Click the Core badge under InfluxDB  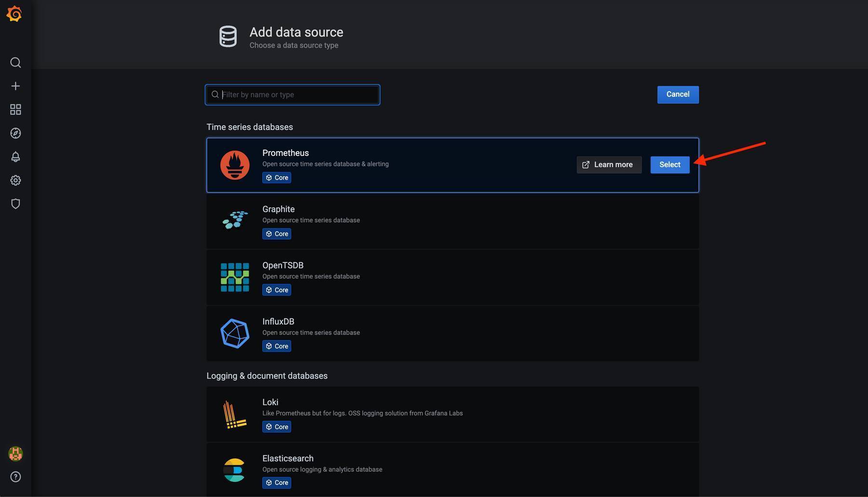point(277,346)
